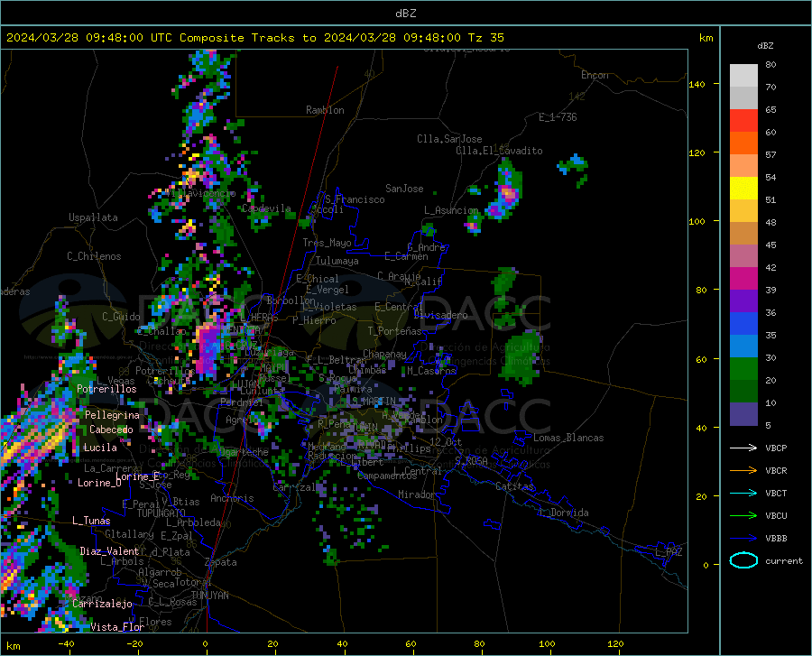Click the 'E_1-736' map label
The width and height of the screenshot is (812, 656).
tap(558, 117)
